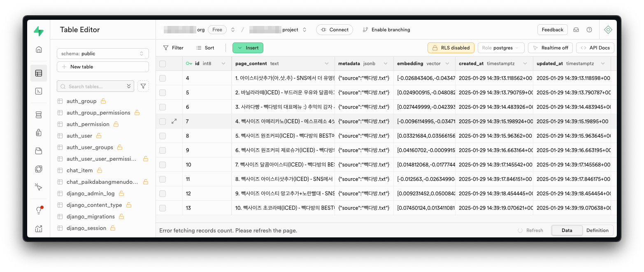
Task: Click the Connect button
Action: point(335,29)
